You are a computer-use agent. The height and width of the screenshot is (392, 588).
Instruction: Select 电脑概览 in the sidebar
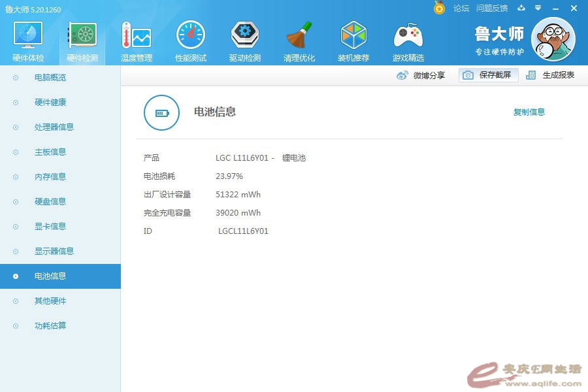click(50, 78)
